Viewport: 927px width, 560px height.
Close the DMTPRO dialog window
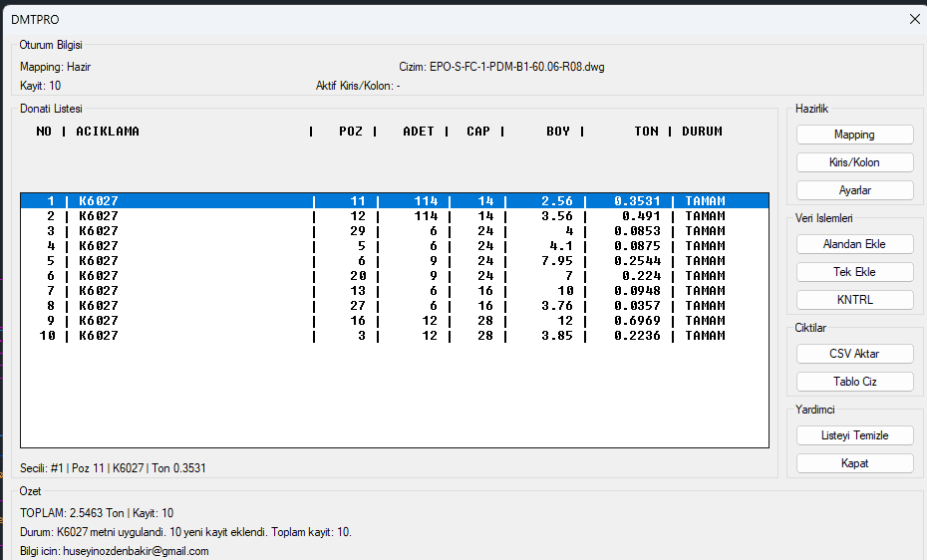coord(914,18)
